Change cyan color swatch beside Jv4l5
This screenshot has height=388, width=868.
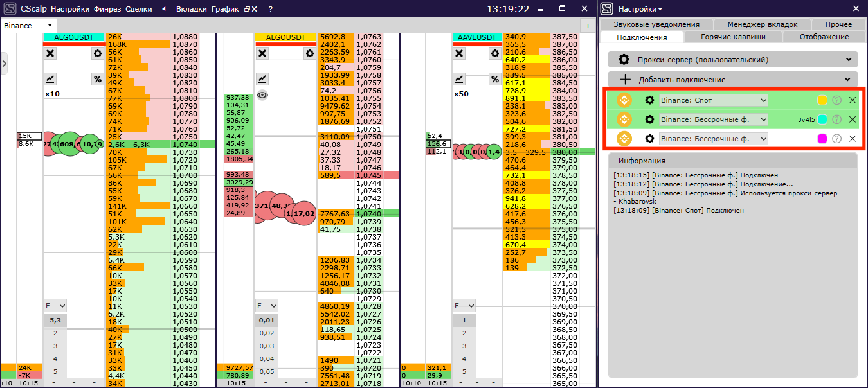pyautogui.click(x=822, y=119)
